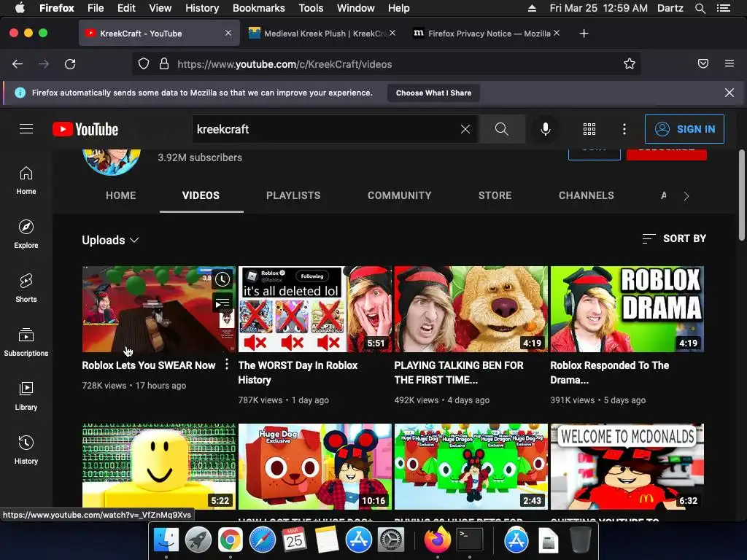Open the Sort By menu
This screenshot has width=747, height=560.
point(674,238)
